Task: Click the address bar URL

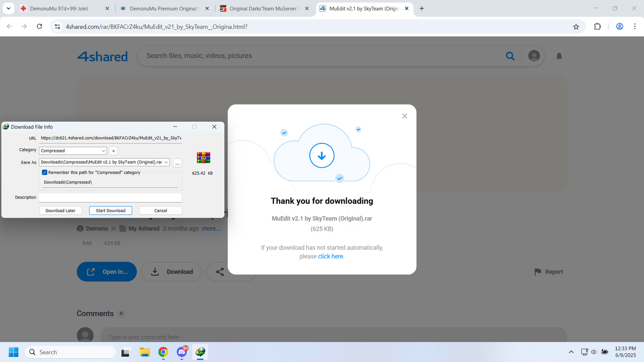Action: pyautogui.click(x=156, y=27)
